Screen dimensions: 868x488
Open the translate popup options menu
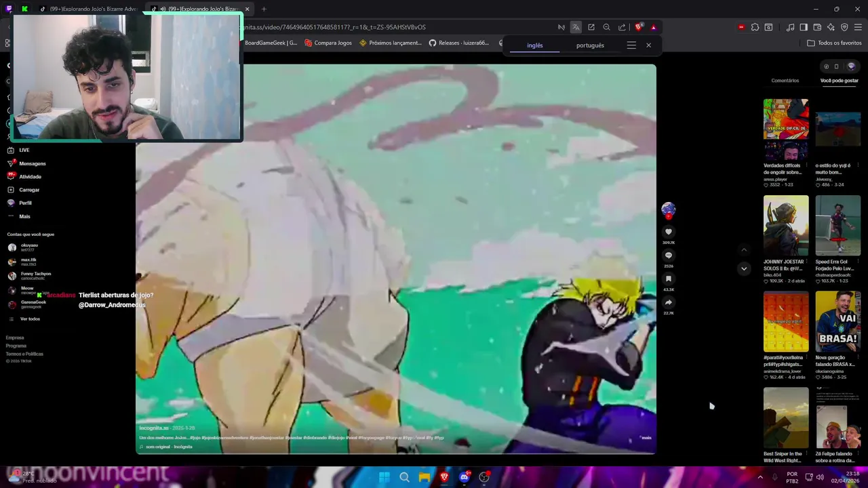(x=631, y=45)
